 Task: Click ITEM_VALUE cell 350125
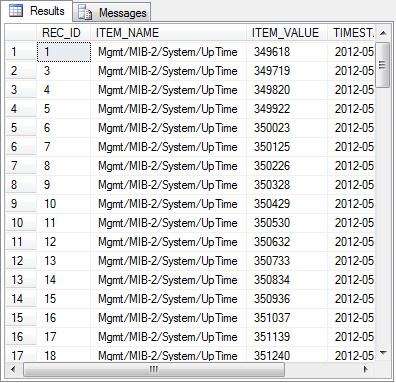click(x=287, y=147)
